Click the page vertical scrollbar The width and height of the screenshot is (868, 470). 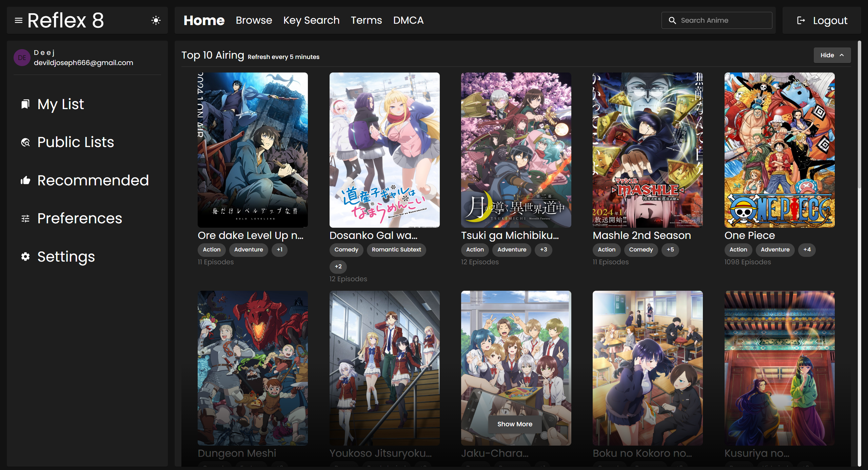tap(859, 115)
